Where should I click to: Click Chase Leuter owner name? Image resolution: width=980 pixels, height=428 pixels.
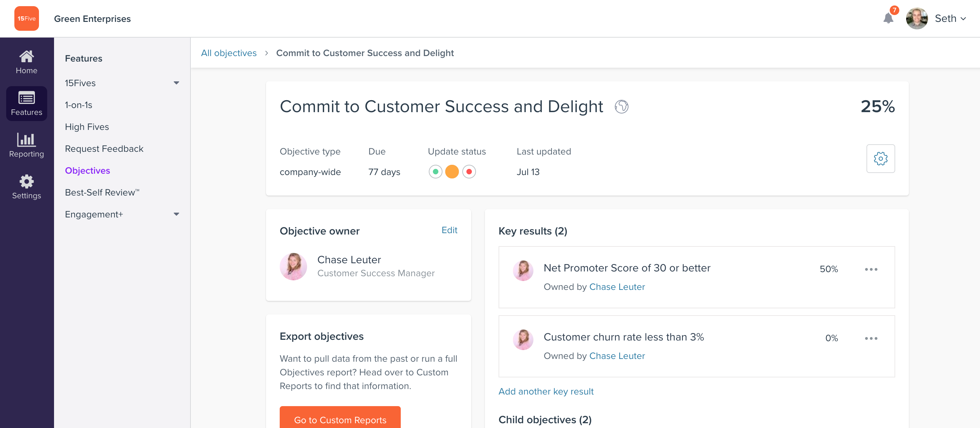pyautogui.click(x=349, y=259)
